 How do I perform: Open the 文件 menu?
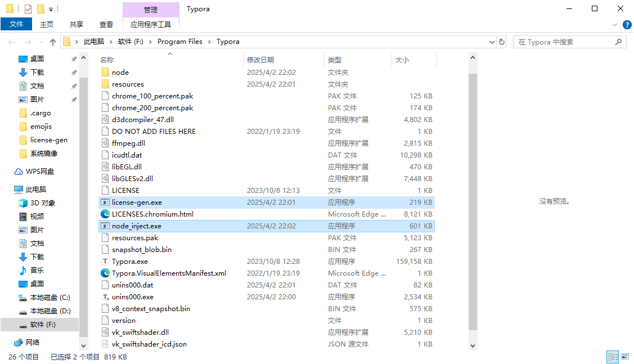[x=16, y=24]
